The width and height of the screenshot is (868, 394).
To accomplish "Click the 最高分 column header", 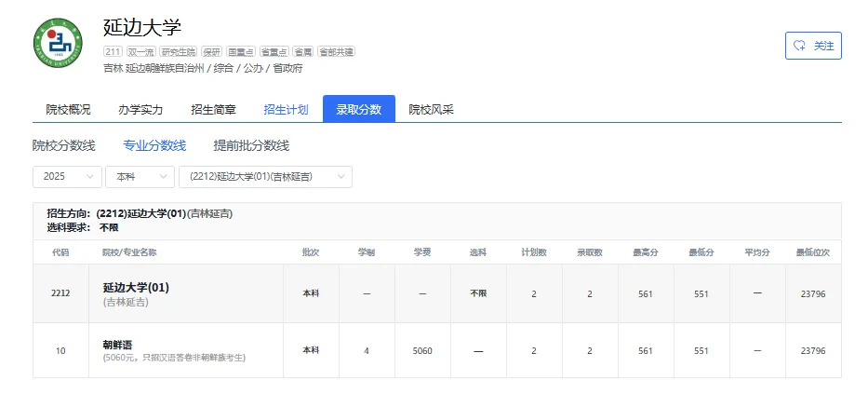I will coord(646,252).
